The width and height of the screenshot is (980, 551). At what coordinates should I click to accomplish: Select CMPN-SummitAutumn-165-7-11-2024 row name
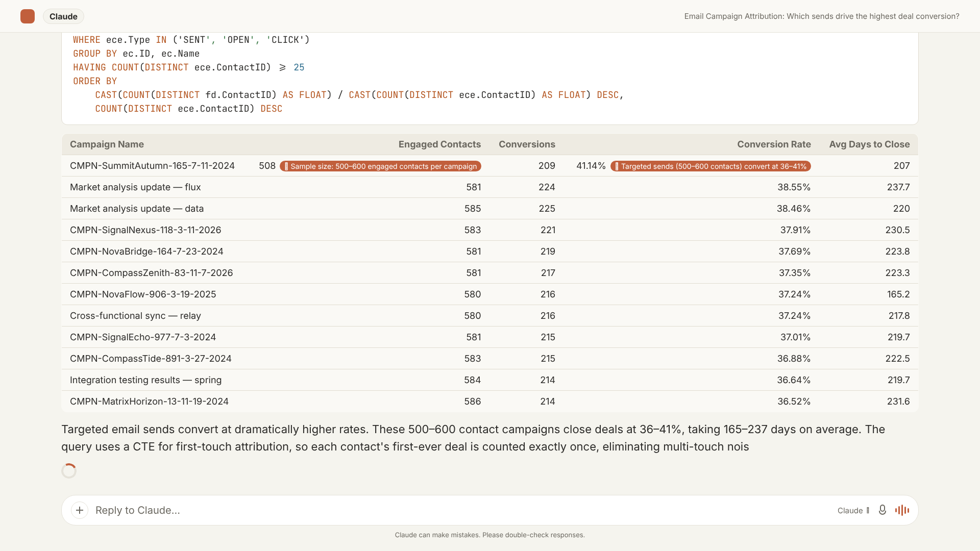[x=152, y=166]
